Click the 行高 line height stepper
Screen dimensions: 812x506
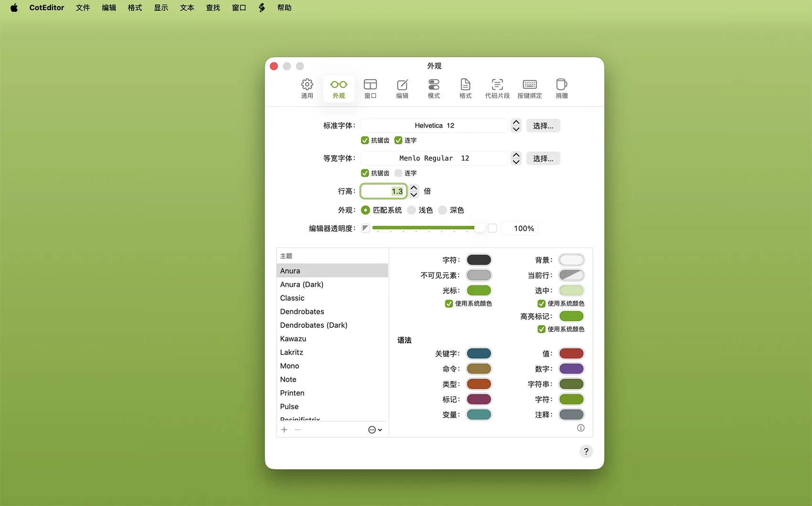(414, 191)
